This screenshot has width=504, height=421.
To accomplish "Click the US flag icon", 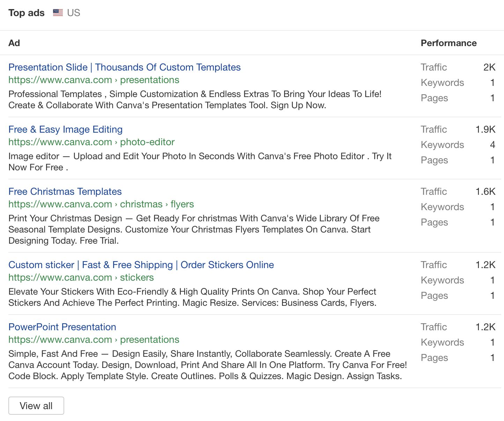I will click(58, 12).
